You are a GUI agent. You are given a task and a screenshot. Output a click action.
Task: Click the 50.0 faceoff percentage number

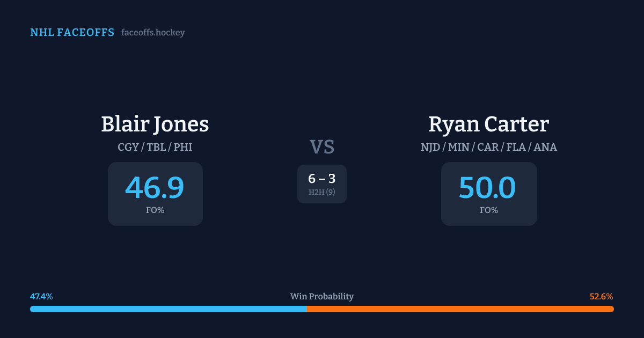click(x=487, y=188)
